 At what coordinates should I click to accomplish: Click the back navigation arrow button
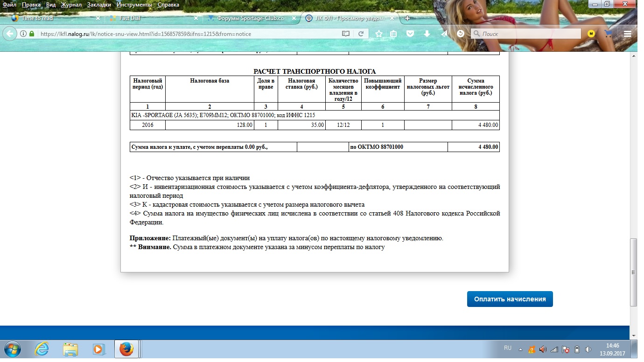tap(10, 34)
